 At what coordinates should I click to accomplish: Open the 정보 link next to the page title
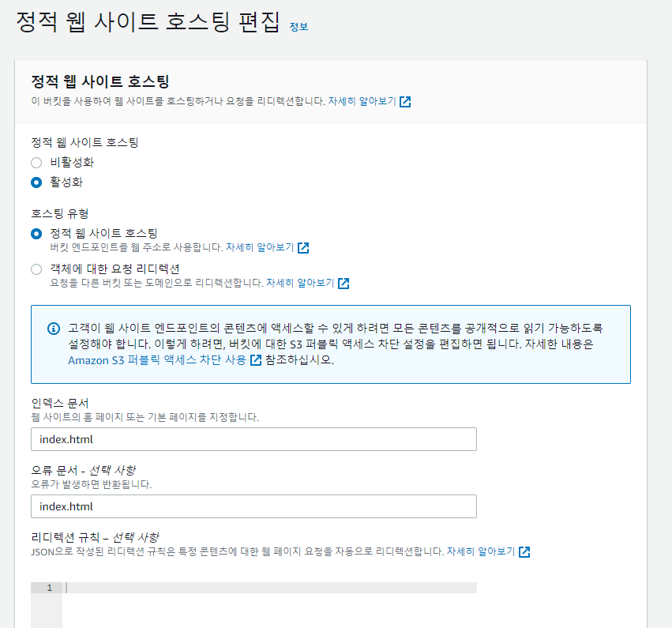298,27
